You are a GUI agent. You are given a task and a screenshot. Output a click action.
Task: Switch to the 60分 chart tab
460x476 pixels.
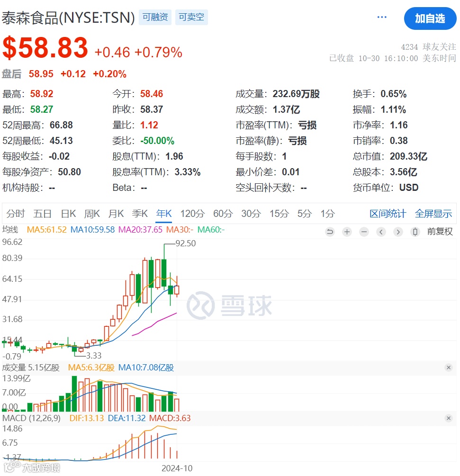click(x=223, y=214)
